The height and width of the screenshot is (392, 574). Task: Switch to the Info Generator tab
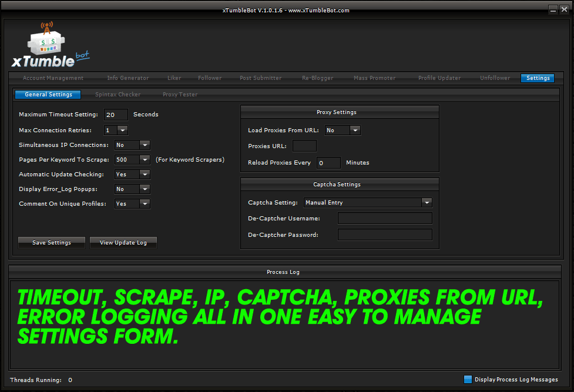[x=127, y=78]
